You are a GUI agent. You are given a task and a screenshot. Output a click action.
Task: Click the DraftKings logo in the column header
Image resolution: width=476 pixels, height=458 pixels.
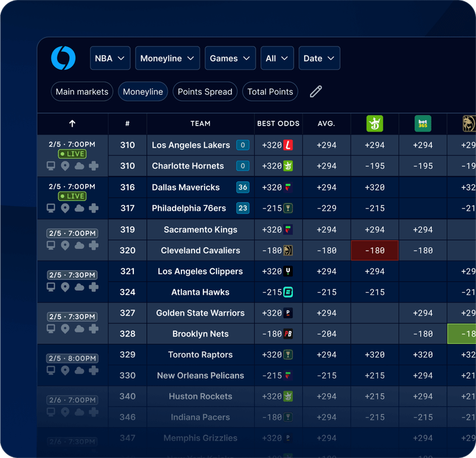(x=374, y=124)
